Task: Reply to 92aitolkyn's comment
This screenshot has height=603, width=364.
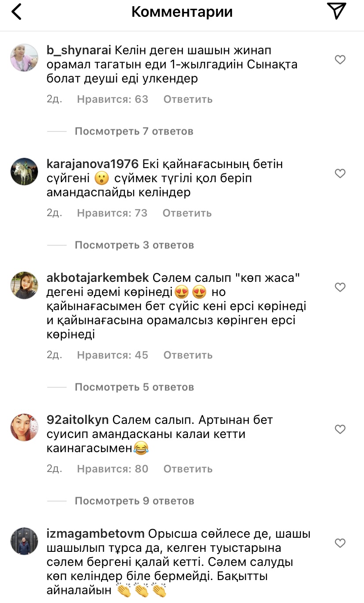Action: point(188,469)
